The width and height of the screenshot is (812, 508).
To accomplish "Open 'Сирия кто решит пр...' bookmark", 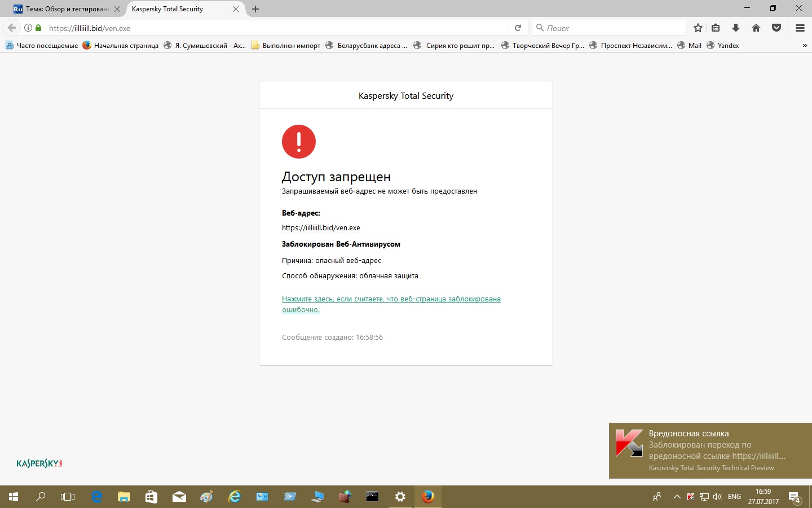I will (x=454, y=46).
